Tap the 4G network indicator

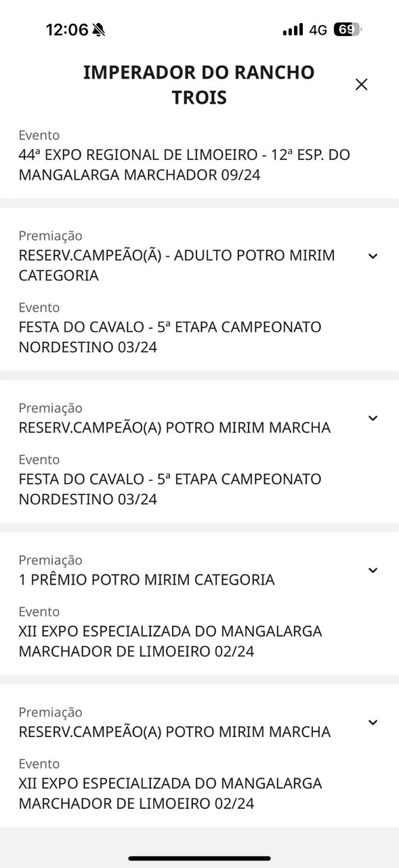[x=318, y=29]
